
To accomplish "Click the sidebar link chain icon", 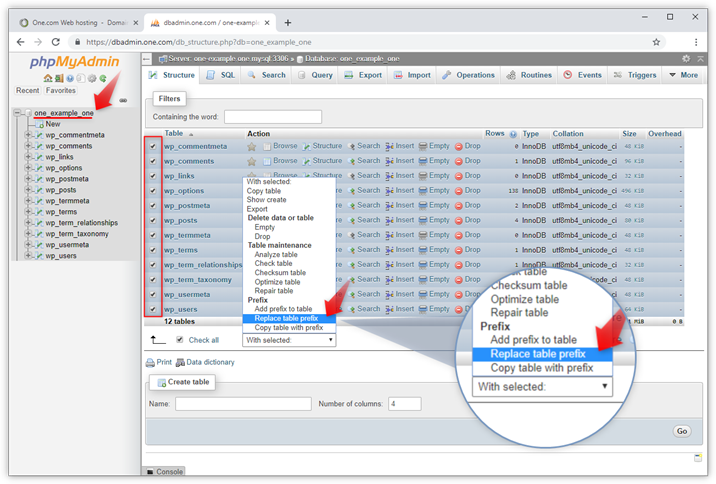I will [x=123, y=100].
